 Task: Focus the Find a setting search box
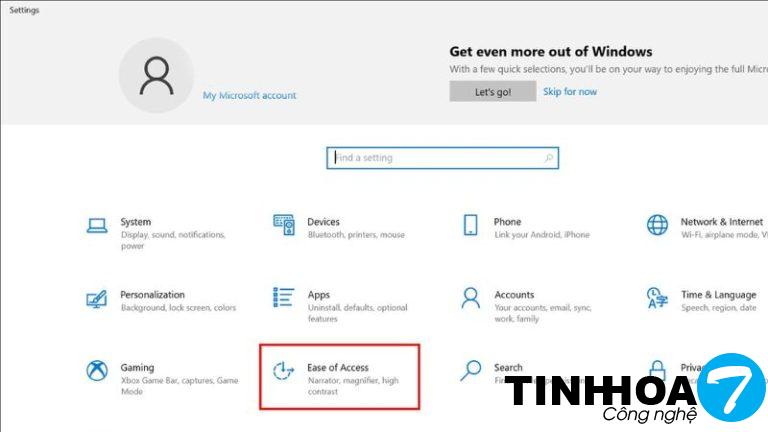pos(443,158)
